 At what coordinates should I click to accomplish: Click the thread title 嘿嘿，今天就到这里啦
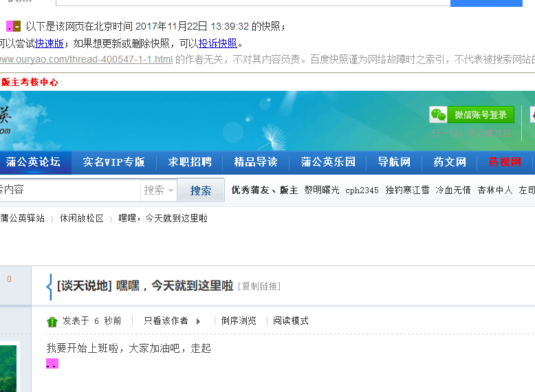click(175, 286)
